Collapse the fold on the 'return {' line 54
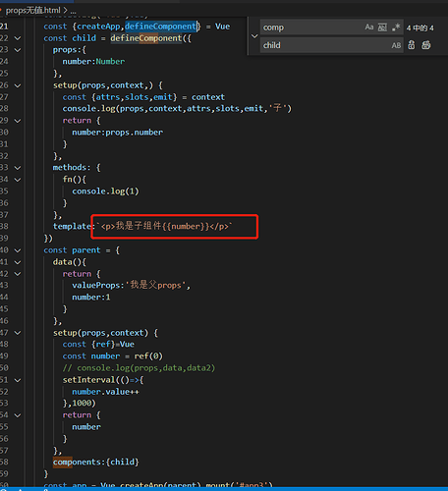448x491 pixels. [18, 415]
